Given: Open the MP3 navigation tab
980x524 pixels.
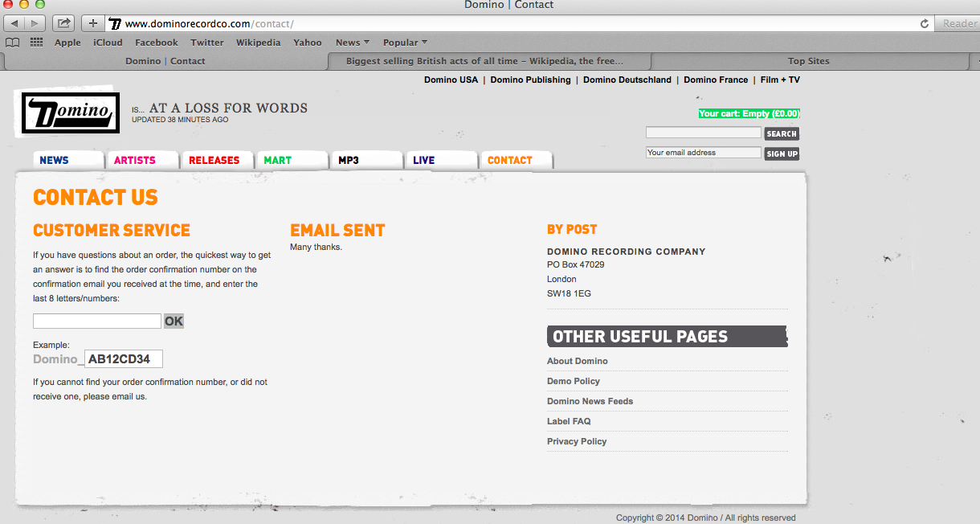Looking at the screenshot, I should (367, 160).
